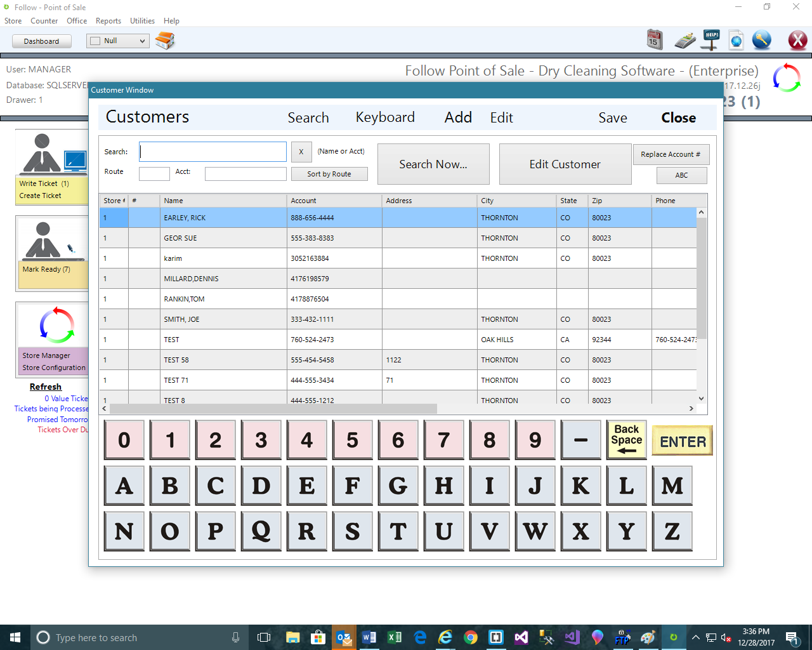
Task: Click the Refresh link
Action: [46, 387]
